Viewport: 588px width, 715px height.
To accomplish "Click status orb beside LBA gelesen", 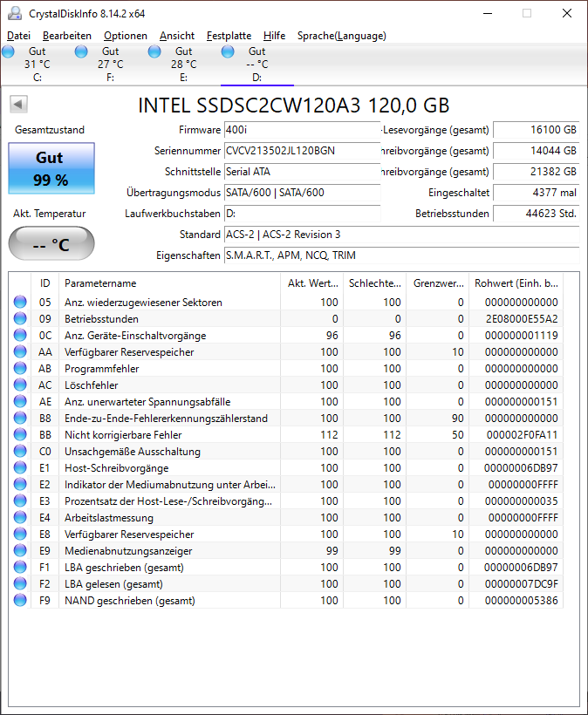I will point(20,583).
